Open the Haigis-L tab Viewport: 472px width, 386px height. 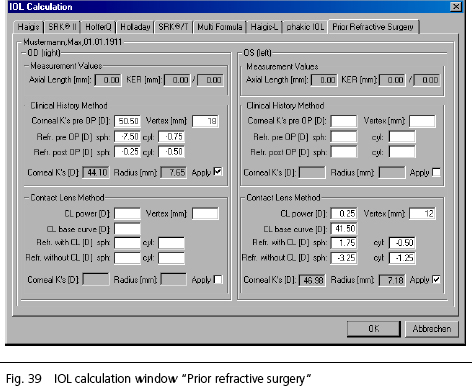click(264, 27)
